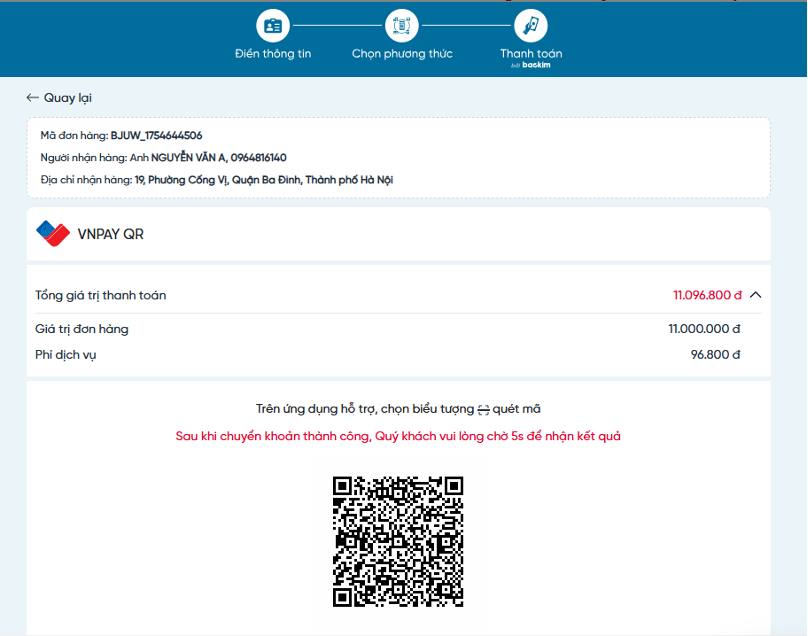Click the recipient name NGUYỄN VĂN A
808x636 pixels.
point(188,158)
